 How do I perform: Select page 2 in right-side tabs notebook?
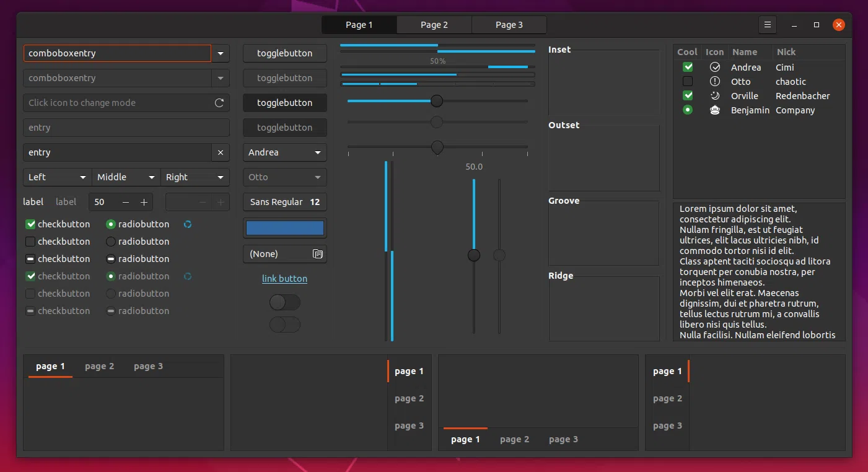coord(410,398)
